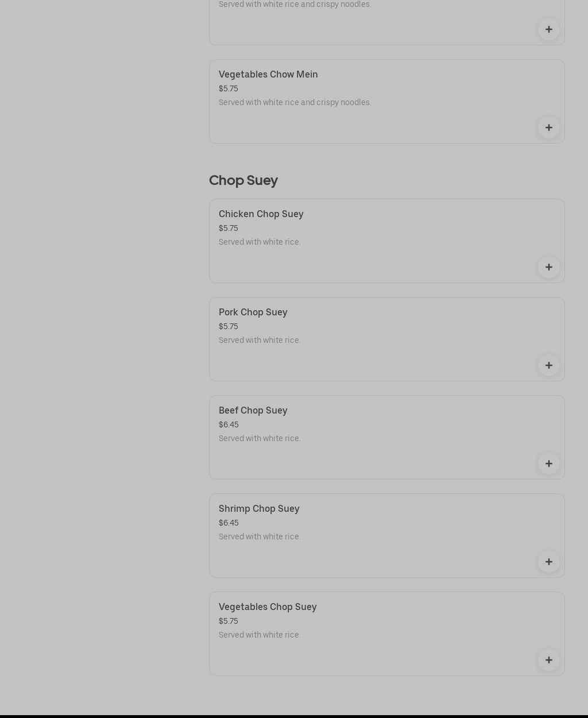
Task: Add Vegetables Chow Mein with plus button
Action: (548, 128)
